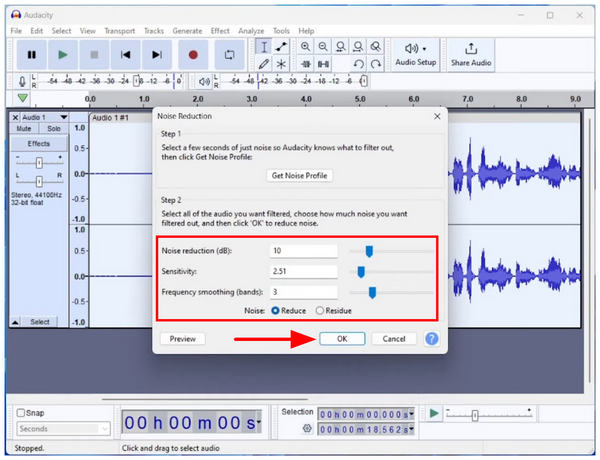This screenshot has height=460, width=600.
Task: Click the microphone record meter icon
Action: pyautogui.click(x=22, y=82)
